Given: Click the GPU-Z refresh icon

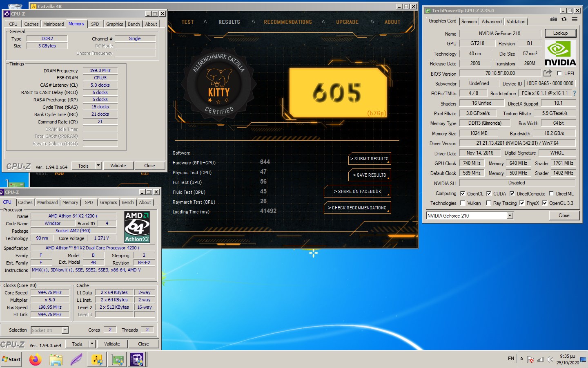Looking at the screenshot, I should [x=564, y=20].
